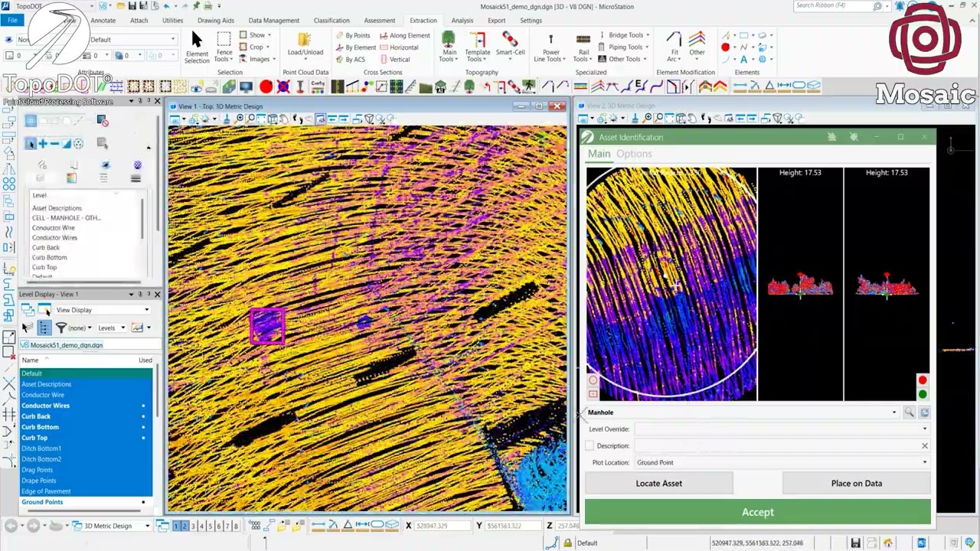Click the red fill color circle in Elements group
This screenshot has width=980, height=551.
[x=725, y=47]
